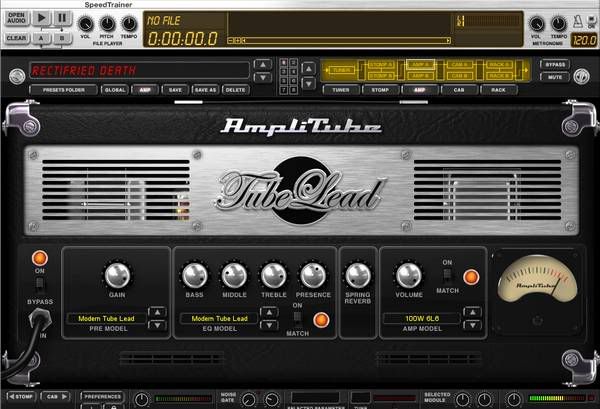
Task: Click the routing down arrow
Action: [x=309, y=83]
